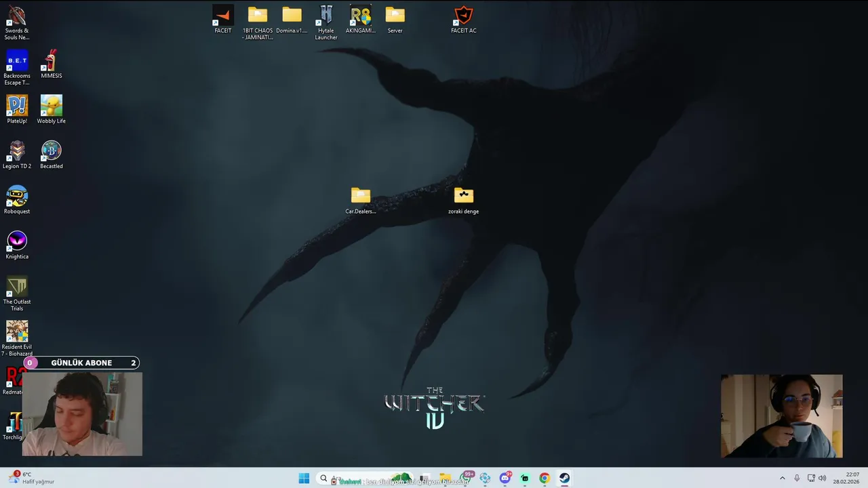Open the FACEIT desktop shortcut
Viewport: 868px width, 488px height.
(x=223, y=20)
